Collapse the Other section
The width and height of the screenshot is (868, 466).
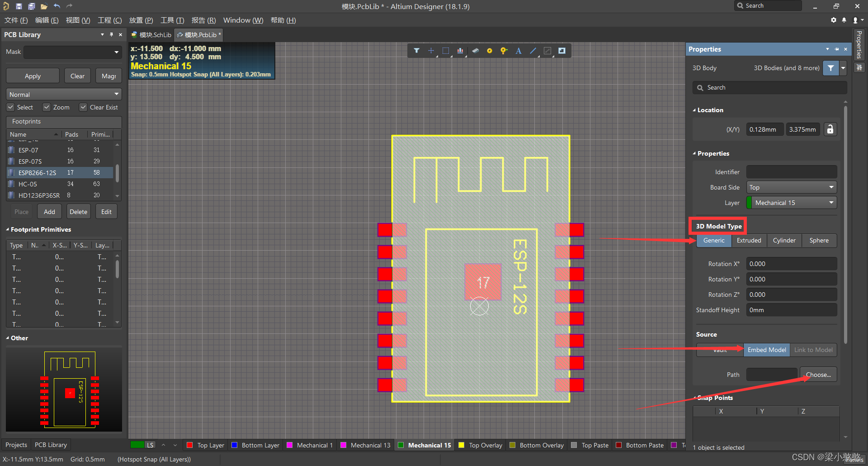tap(8, 338)
